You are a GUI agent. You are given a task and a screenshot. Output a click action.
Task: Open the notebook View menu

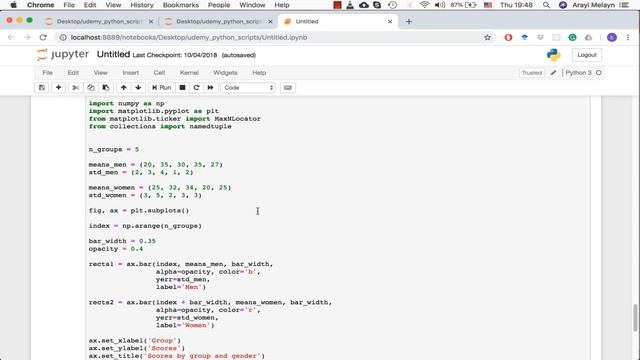(100, 73)
